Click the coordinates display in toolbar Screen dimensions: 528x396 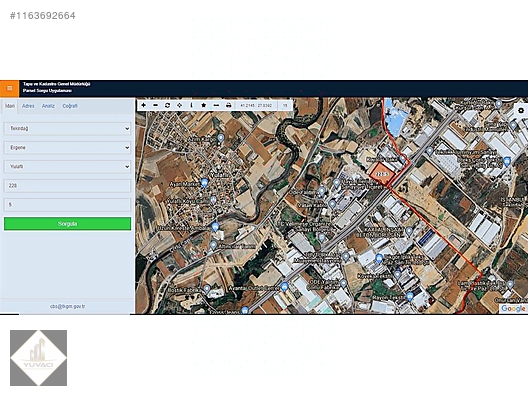[x=256, y=105]
